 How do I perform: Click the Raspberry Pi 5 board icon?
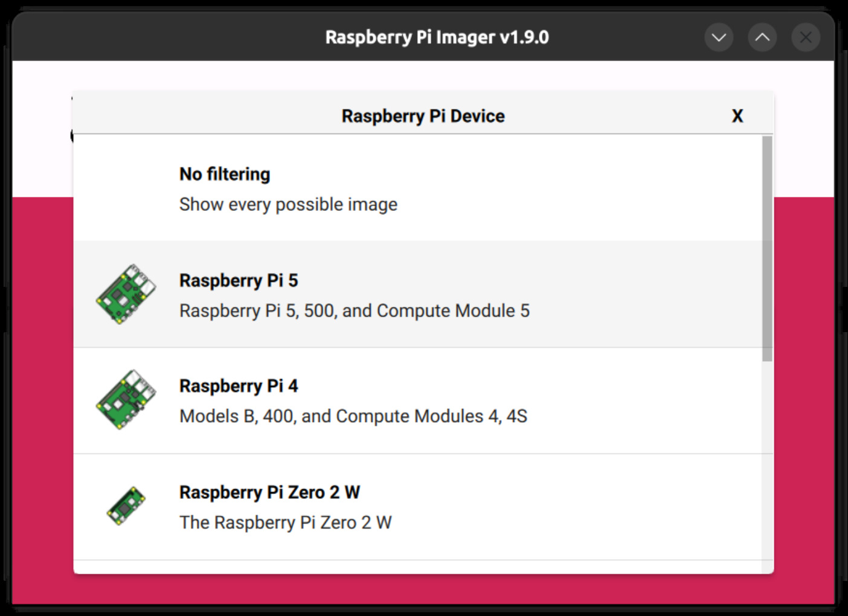126,294
